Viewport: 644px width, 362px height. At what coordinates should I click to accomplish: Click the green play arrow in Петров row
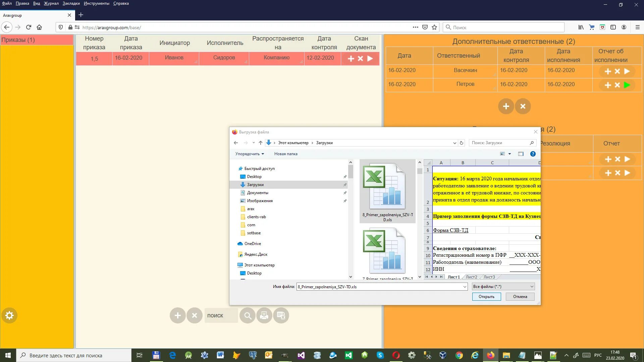point(627,85)
